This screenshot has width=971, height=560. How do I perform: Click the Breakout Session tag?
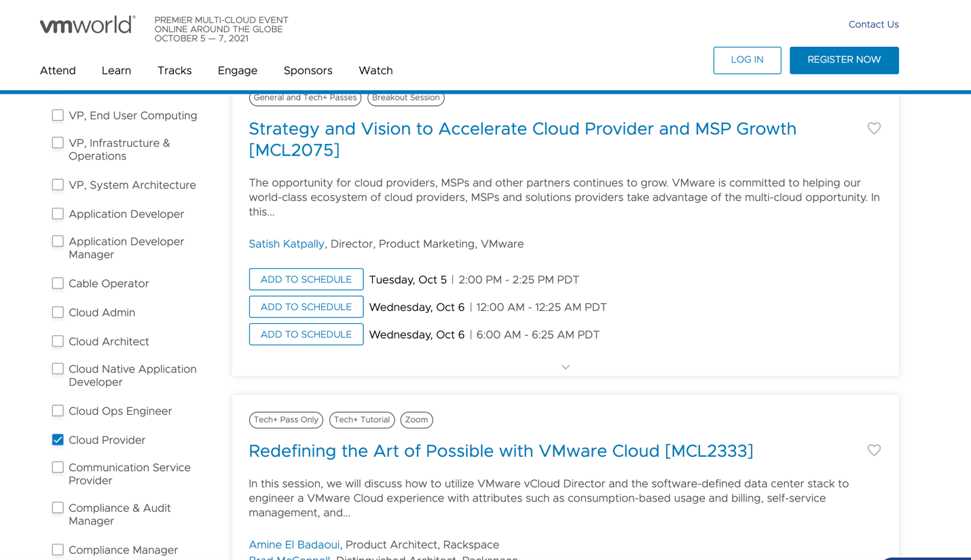coord(406,98)
